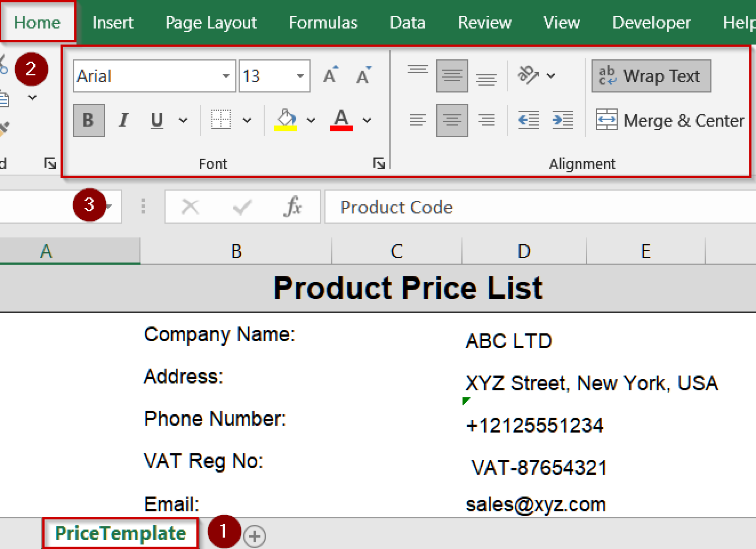
Task: Open the Formulas ribbon tab
Action: tap(323, 22)
